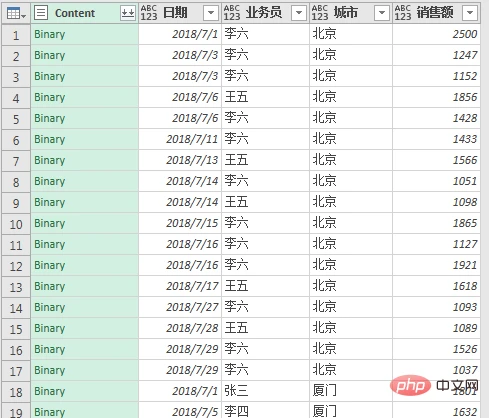489x418 pixels.
Task: Select row number 2
Action: coord(16,56)
